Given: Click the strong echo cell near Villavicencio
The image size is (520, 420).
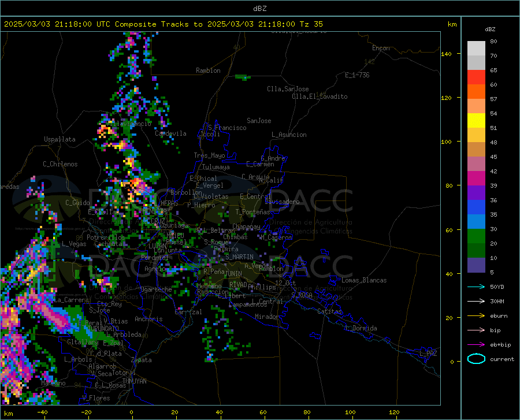Looking at the screenshot, I should [106, 131].
